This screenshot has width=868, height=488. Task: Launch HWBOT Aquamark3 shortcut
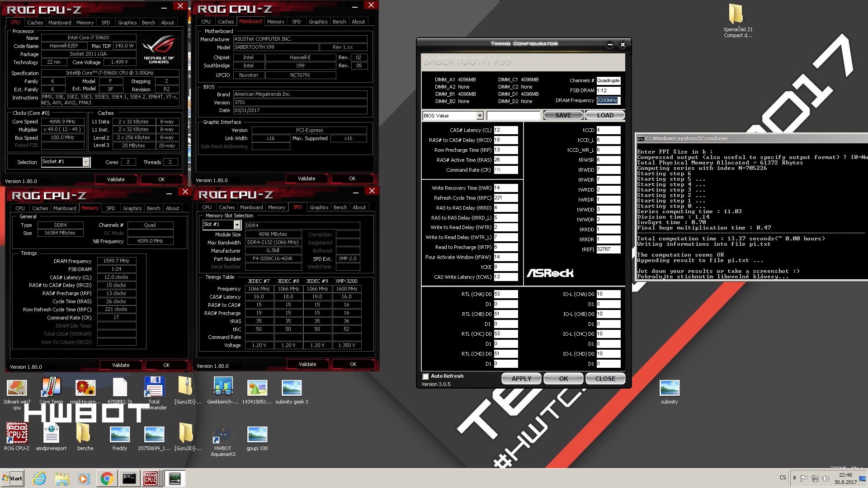click(x=223, y=441)
